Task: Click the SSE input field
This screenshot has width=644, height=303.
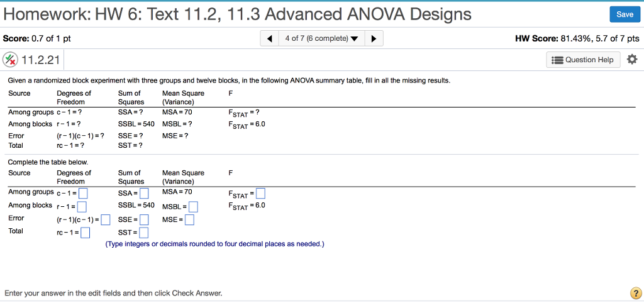Action: (x=143, y=220)
